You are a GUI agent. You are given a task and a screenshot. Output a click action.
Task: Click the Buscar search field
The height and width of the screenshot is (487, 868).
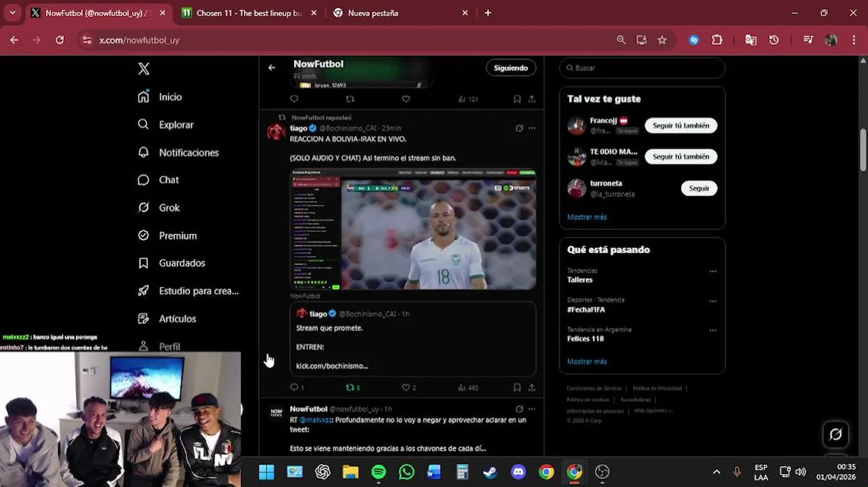pos(642,68)
